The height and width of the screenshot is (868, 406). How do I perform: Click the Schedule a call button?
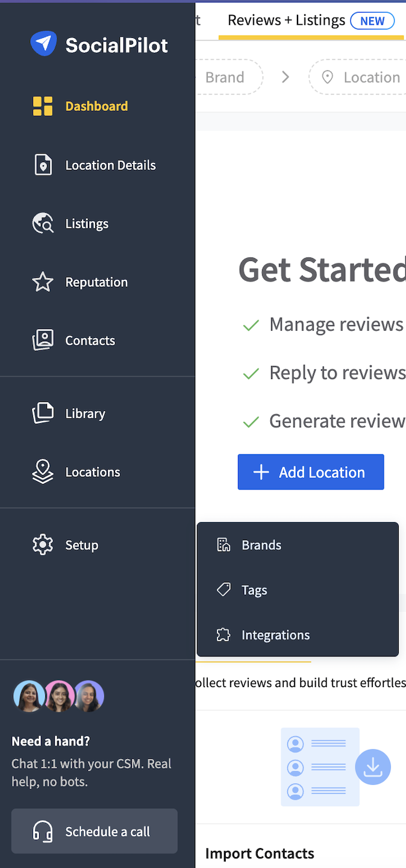pyautogui.click(x=95, y=831)
